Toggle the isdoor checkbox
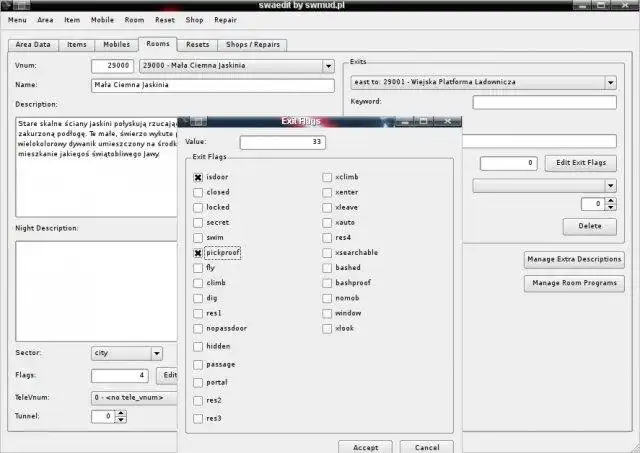The width and height of the screenshot is (640, 453). (x=198, y=177)
